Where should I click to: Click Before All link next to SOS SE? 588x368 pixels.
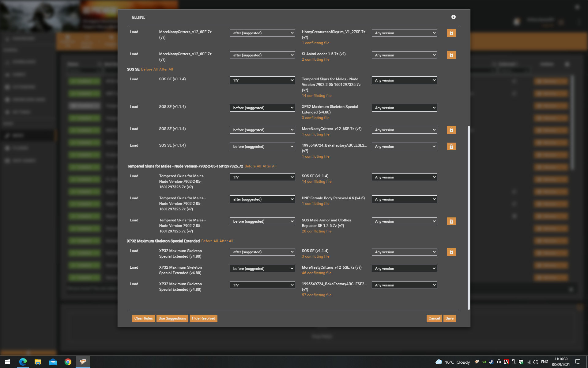pos(149,69)
